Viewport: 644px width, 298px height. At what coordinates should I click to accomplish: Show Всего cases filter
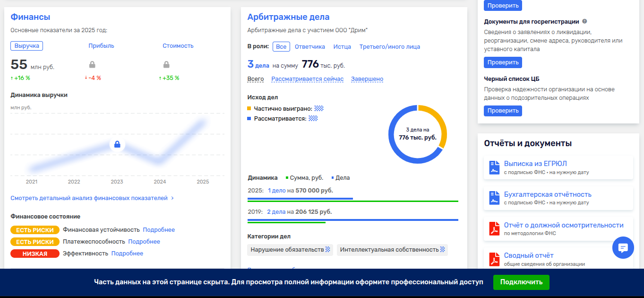(256, 79)
